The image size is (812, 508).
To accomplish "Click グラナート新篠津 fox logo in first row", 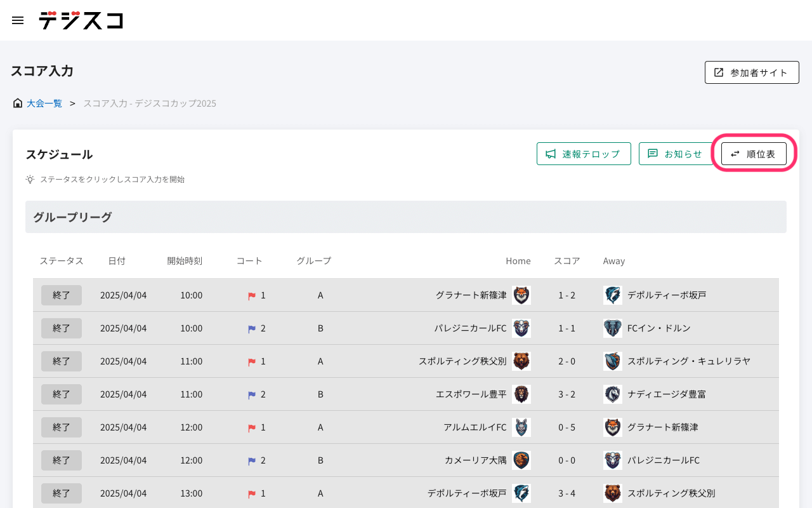I will pyautogui.click(x=521, y=295).
